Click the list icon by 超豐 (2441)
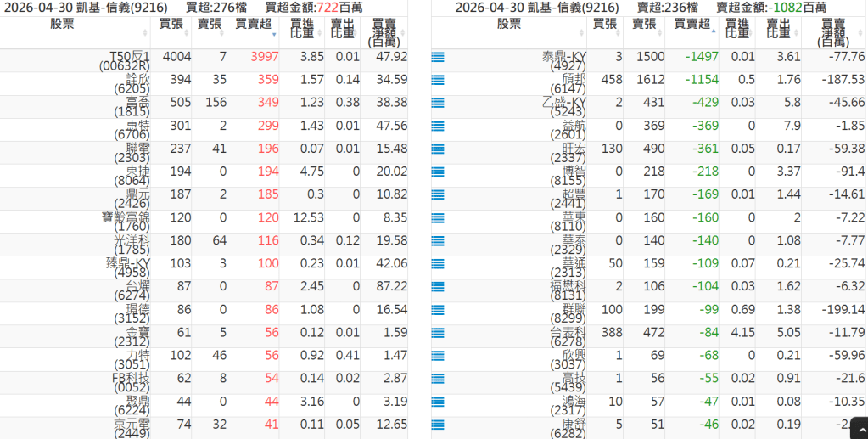 pyautogui.click(x=438, y=194)
